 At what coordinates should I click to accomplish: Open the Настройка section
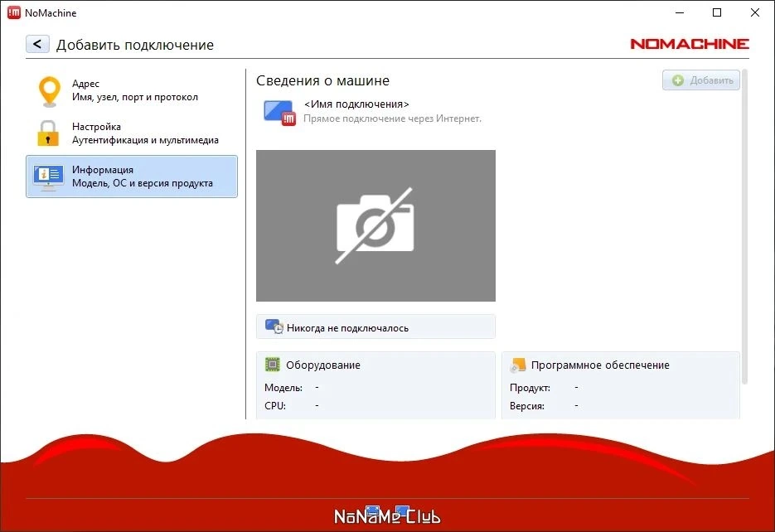[x=132, y=133]
